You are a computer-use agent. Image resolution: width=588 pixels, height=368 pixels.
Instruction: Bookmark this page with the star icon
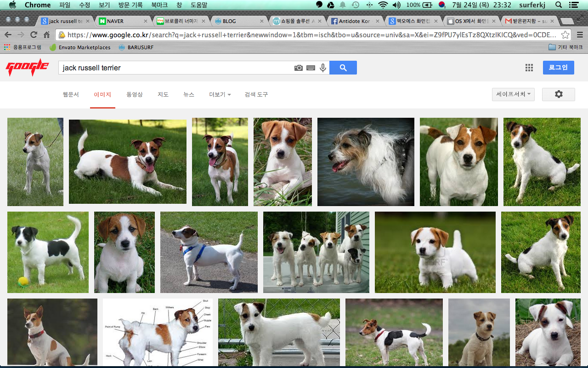(x=565, y=35)
